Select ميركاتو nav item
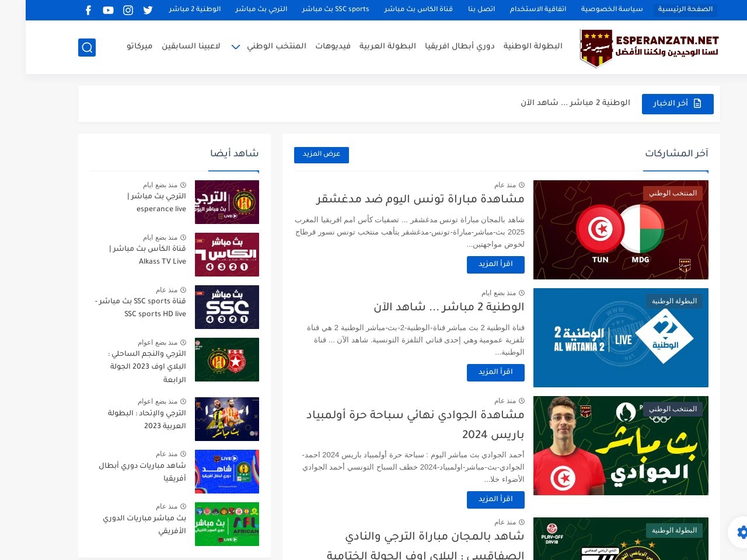This screenshot has height=560, width=747. coord(139,46)
